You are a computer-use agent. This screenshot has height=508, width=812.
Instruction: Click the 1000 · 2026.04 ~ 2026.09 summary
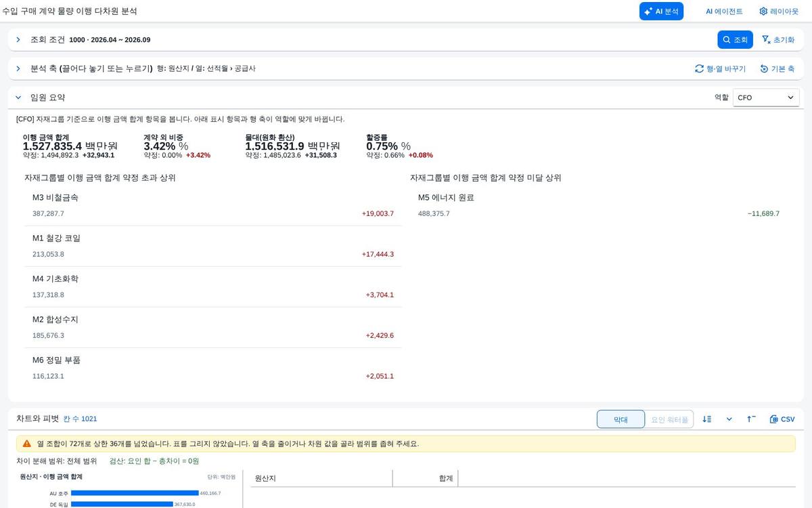tap(110, 40)
